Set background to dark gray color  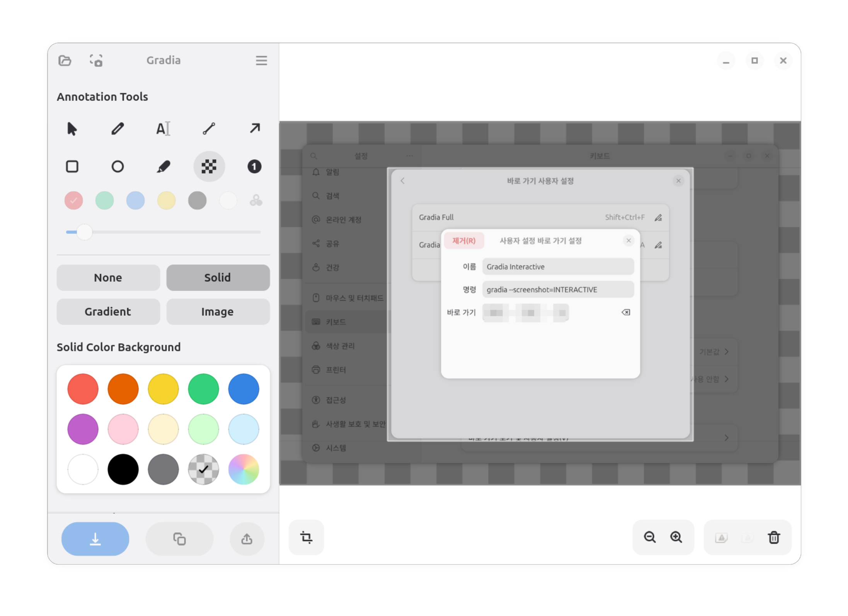[163, 470]
